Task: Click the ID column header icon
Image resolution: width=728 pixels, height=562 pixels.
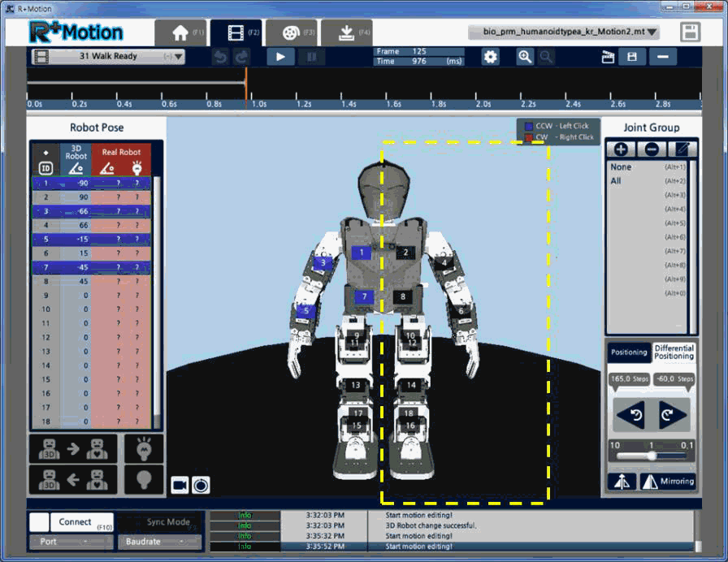Action: coord(45,167)
